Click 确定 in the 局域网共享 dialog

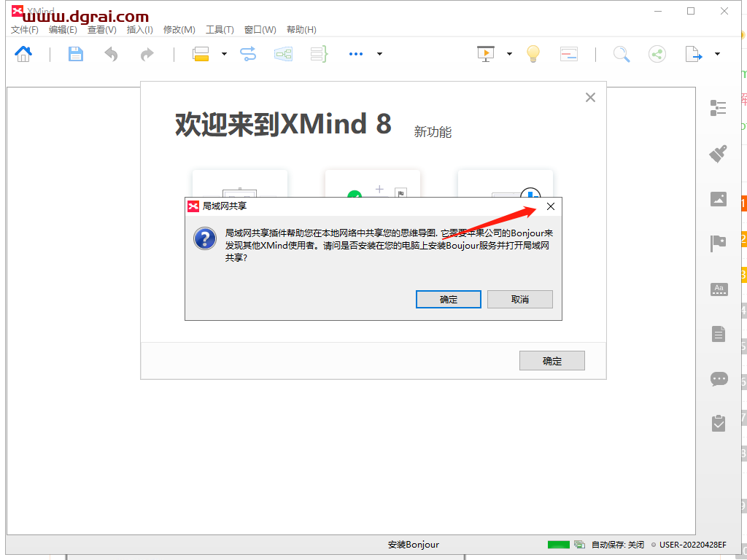tap(448, 299)
